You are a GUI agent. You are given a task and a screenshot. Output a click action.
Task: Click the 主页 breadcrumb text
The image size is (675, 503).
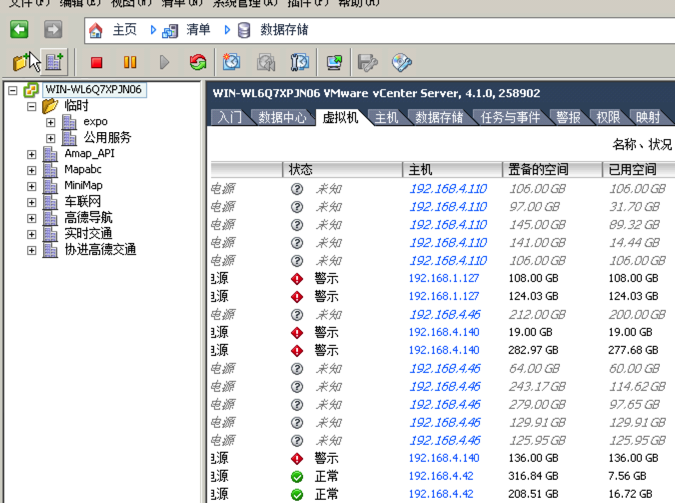coord(124,30)
